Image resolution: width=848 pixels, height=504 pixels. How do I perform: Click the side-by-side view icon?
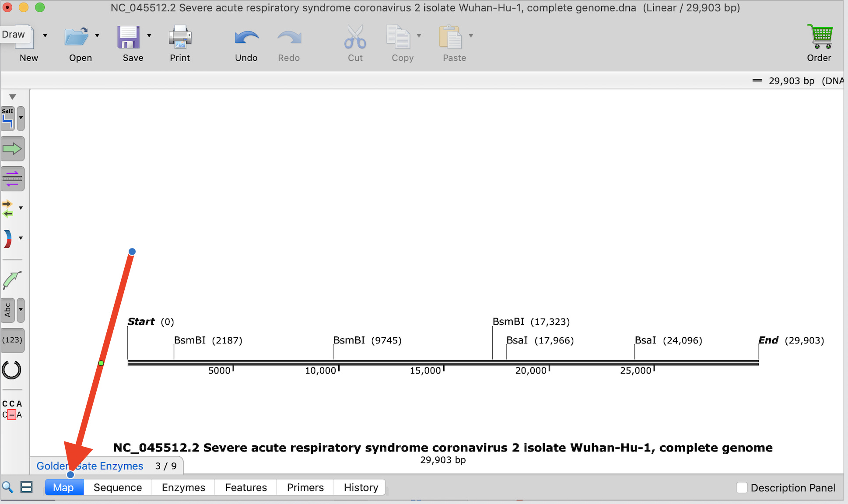coord(26,487)
